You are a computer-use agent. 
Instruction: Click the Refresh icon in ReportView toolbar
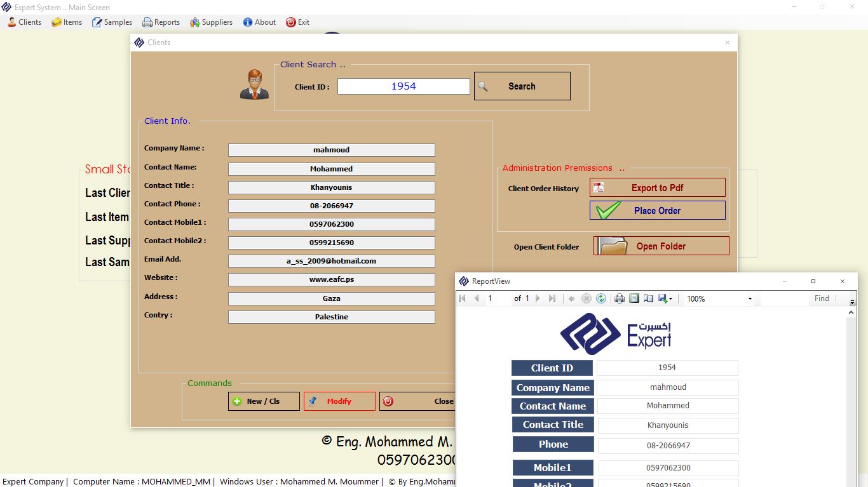[601, 298]
